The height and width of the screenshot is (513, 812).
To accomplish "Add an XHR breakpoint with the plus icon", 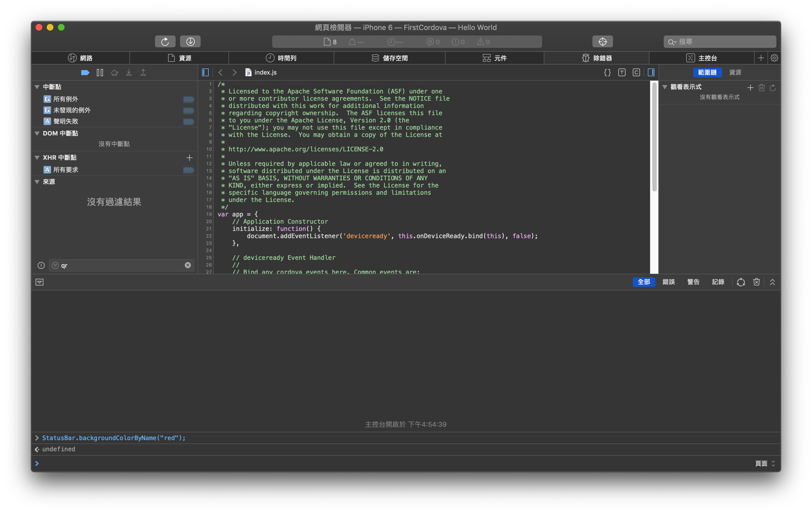I will (x=189, y=157).
